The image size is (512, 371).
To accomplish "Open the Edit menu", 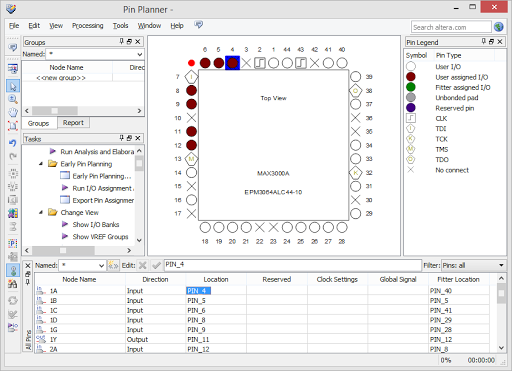I will click(x=34, y=26).
